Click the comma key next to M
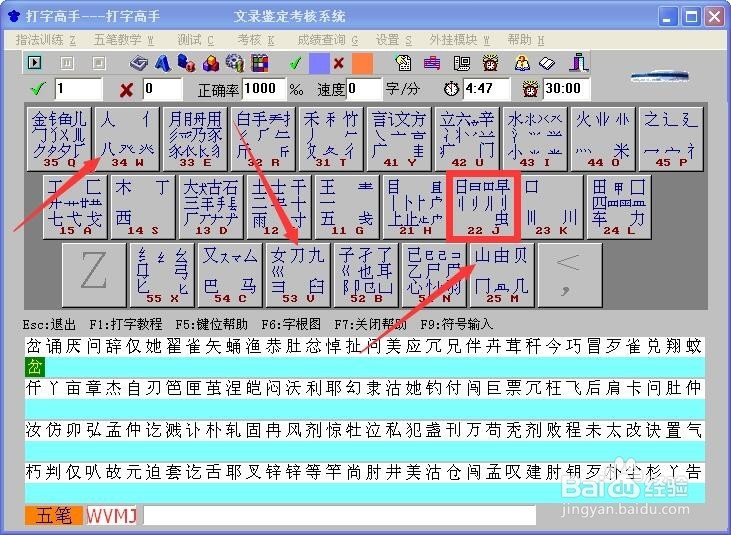The height and width of the screenshot is (535, 731). click(x=571, y=275)
